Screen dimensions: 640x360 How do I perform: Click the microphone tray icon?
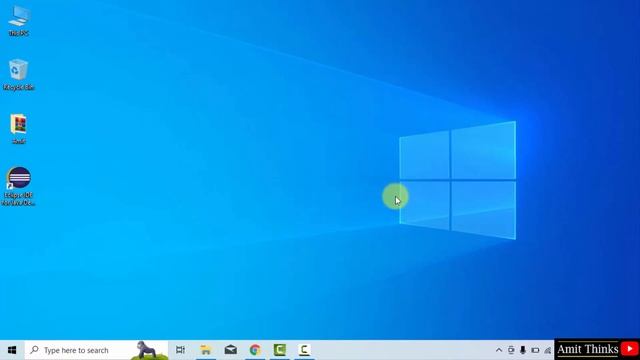pyautogui.click(x=523, y=350)
